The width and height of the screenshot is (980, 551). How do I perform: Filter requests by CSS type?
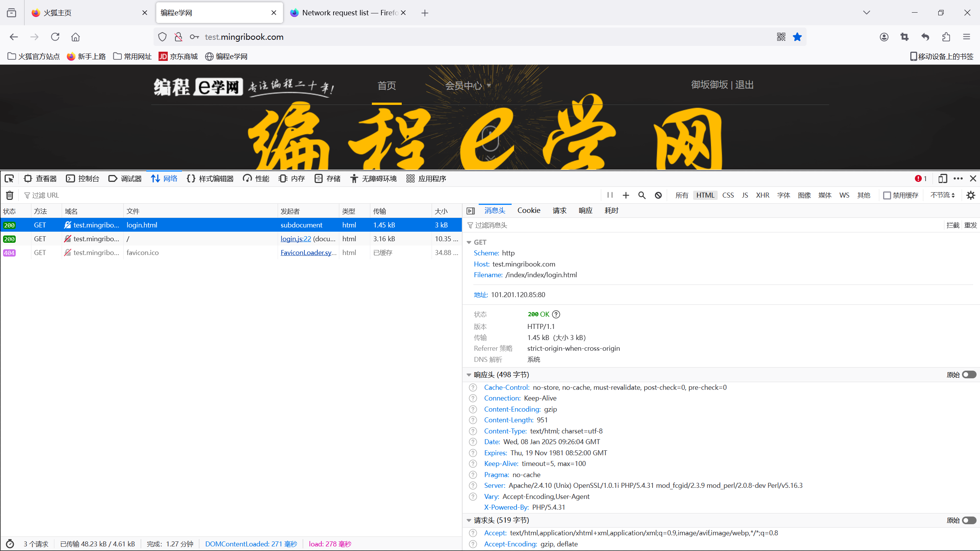click(x=728, y=195)
